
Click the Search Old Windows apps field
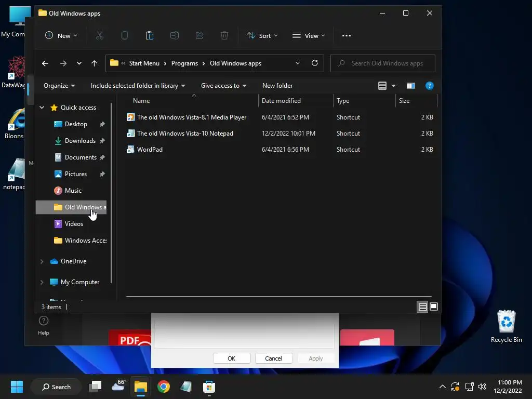pyautogui.click(x=383, y=63)
